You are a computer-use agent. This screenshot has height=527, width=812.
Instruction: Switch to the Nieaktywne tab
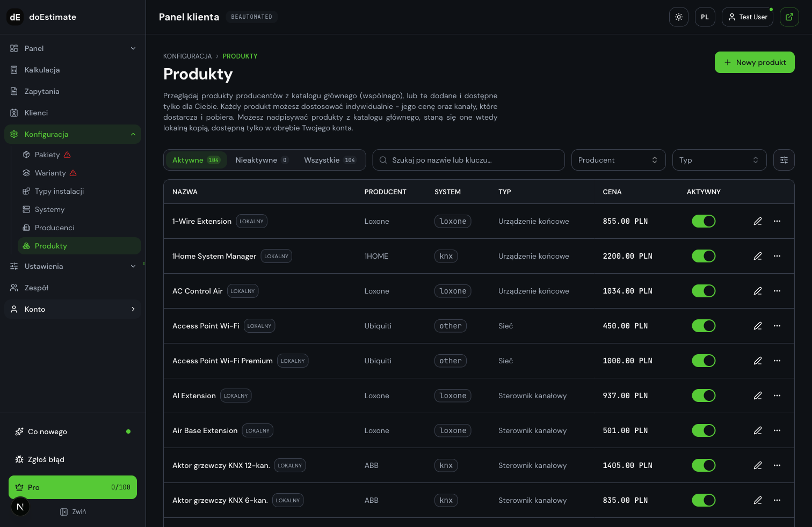coord(262,160)
